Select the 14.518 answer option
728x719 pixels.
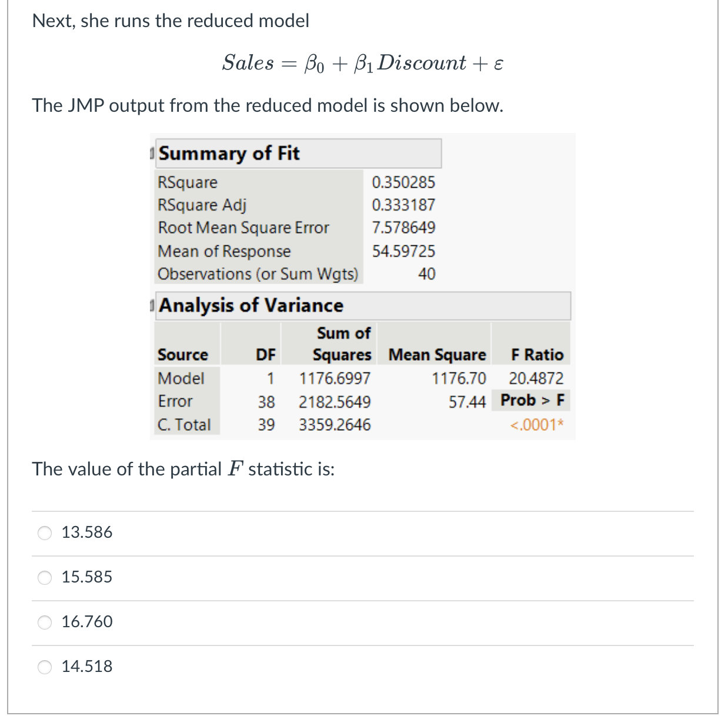tap(44, 667)
